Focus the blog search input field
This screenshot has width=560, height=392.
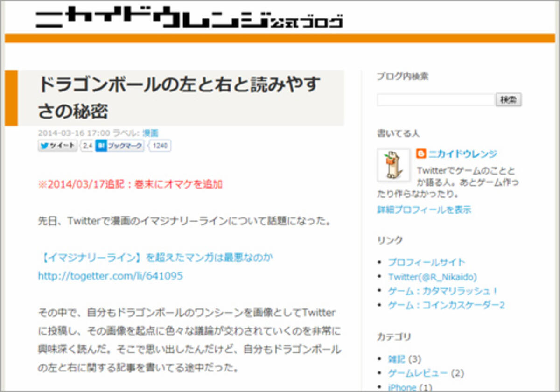(436, 100)
